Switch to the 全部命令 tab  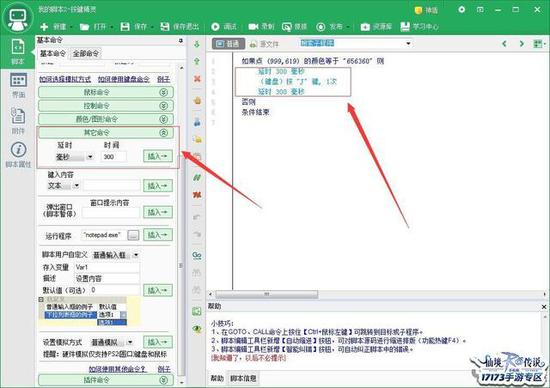[86, 54]
